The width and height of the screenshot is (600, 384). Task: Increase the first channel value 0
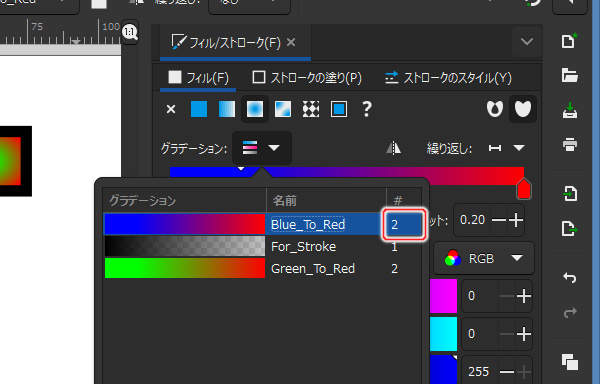point(524,296)
